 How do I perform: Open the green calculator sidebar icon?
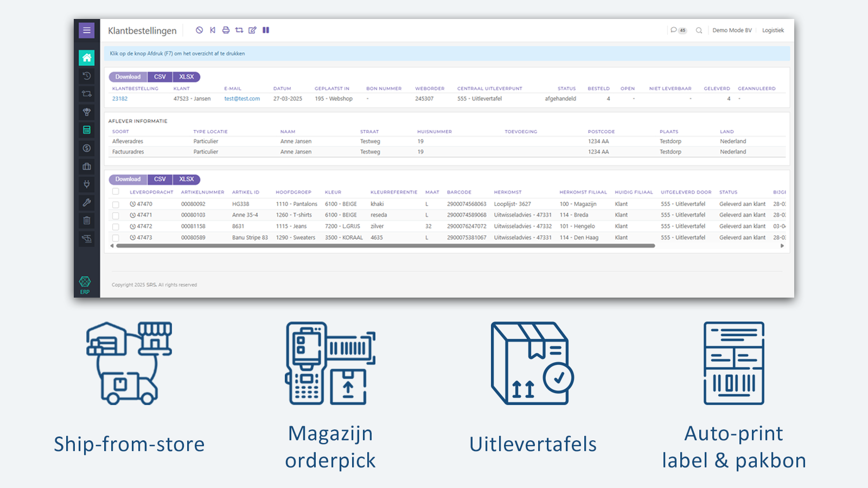(86, 130)
